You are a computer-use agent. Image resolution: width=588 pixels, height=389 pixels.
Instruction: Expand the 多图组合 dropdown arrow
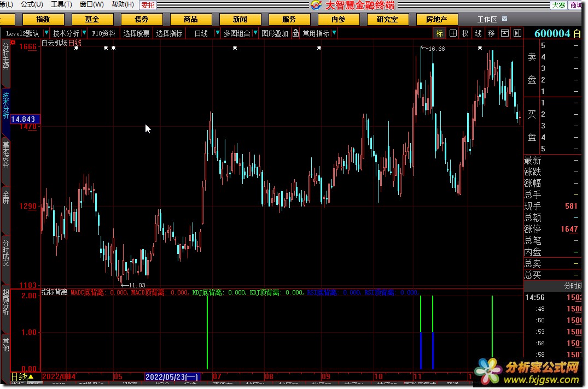coord(255,33)
